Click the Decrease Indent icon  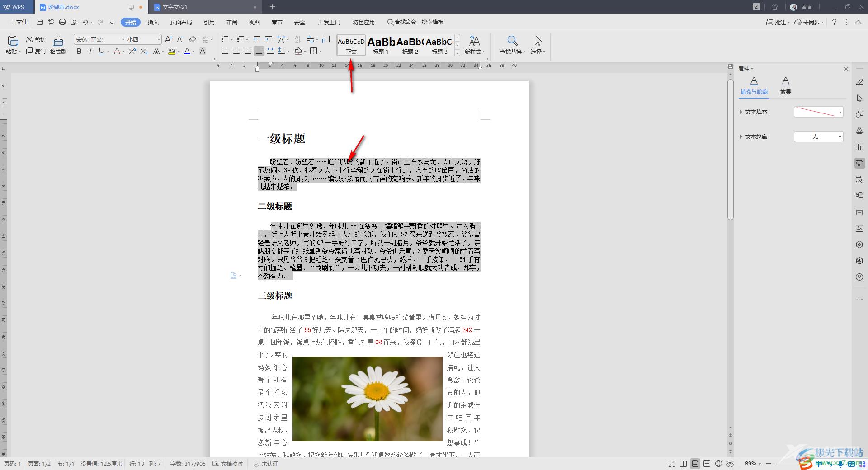[x=257, y=39]
